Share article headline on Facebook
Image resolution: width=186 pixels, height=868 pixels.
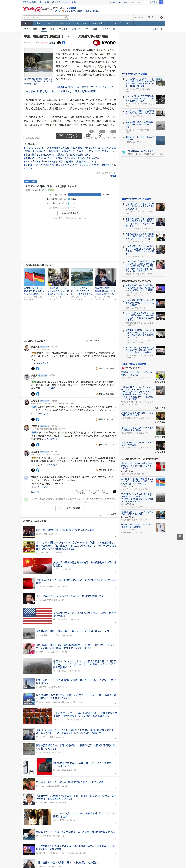coord(63,43)
